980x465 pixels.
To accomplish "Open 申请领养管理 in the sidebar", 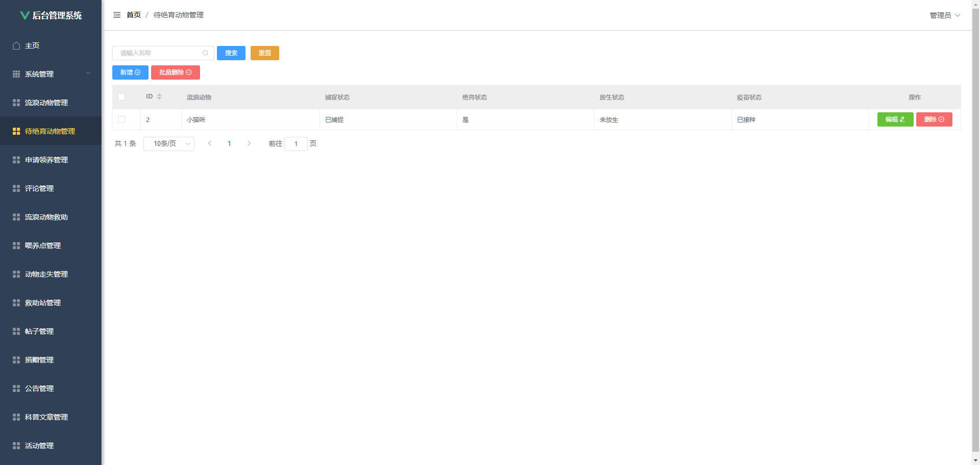I will [46, 160].
